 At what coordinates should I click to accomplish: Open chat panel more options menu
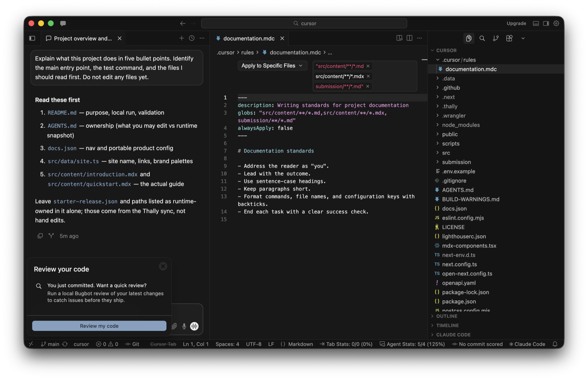pyautogui.click(x=202, y=38)
